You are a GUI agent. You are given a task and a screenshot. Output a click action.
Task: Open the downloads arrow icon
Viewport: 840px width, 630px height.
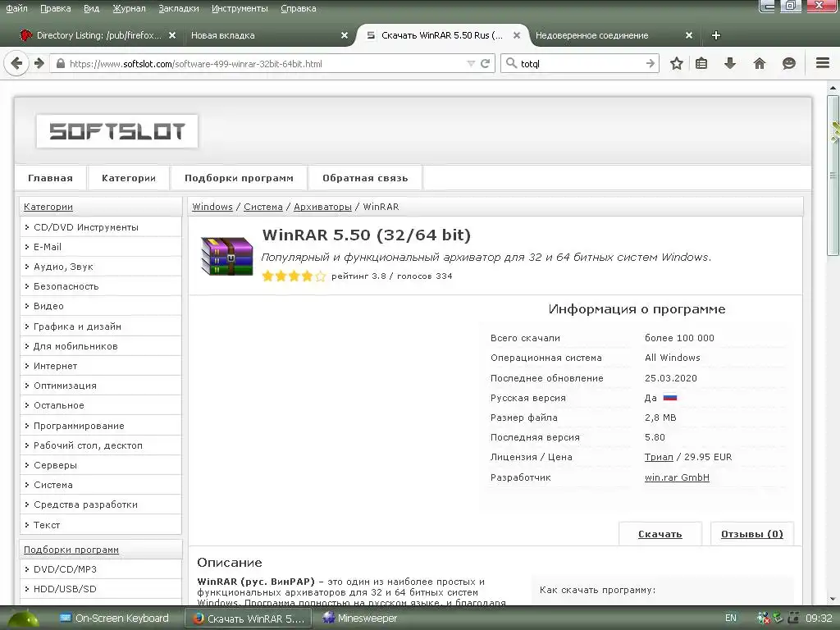(729, 63)
